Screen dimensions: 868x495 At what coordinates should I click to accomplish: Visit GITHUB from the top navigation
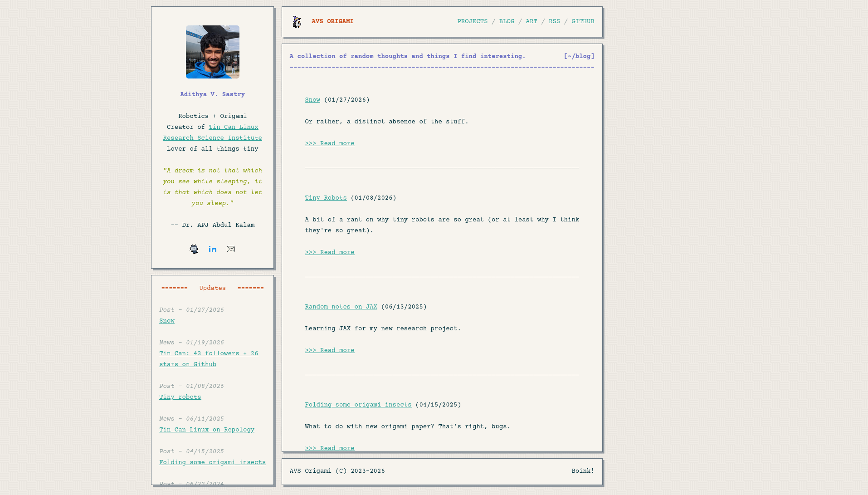[x=583, y=21]
